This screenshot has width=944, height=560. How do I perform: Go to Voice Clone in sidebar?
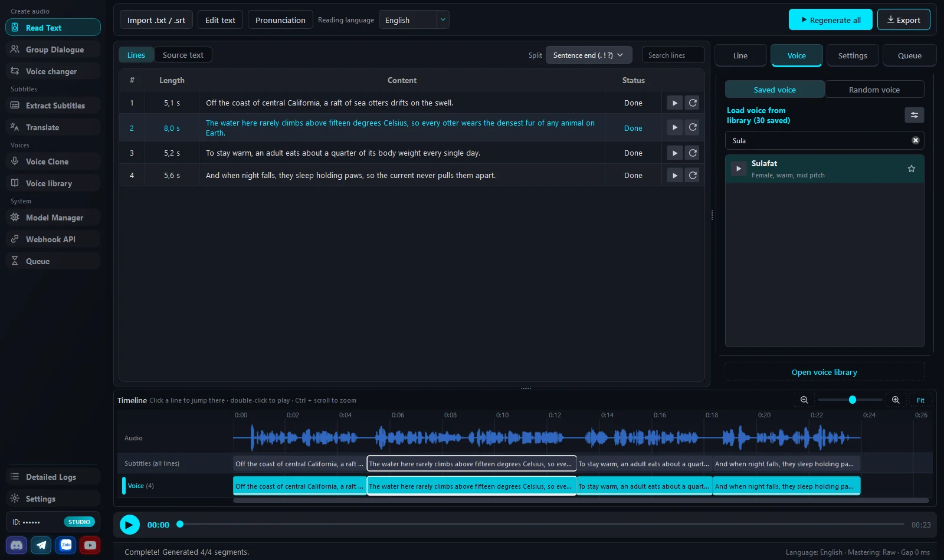coord(53,162)
